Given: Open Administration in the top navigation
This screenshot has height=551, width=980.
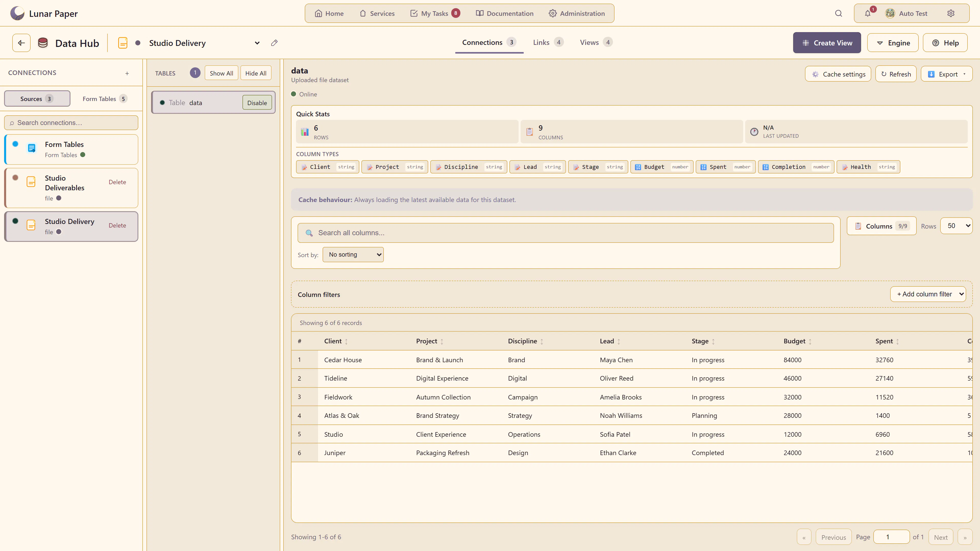Looking at the screenshot, I should 577,13.
